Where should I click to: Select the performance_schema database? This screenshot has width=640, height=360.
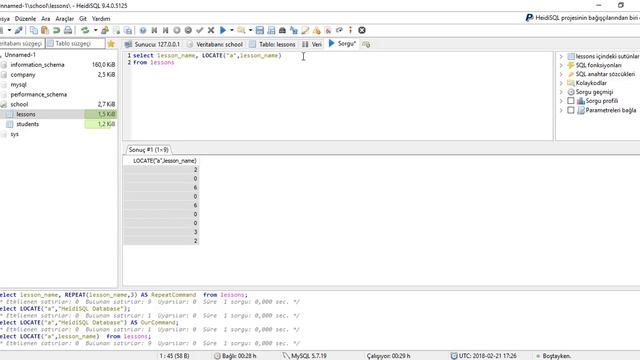tap(39, 94)
